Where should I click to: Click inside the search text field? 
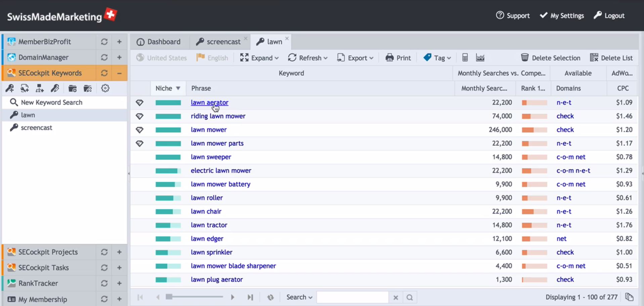pos(352,297)
